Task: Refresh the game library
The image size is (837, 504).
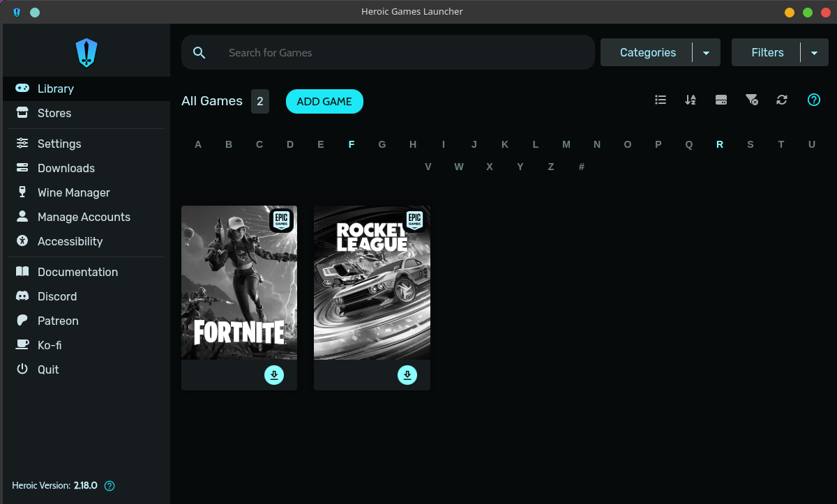Action: [782, 100]
